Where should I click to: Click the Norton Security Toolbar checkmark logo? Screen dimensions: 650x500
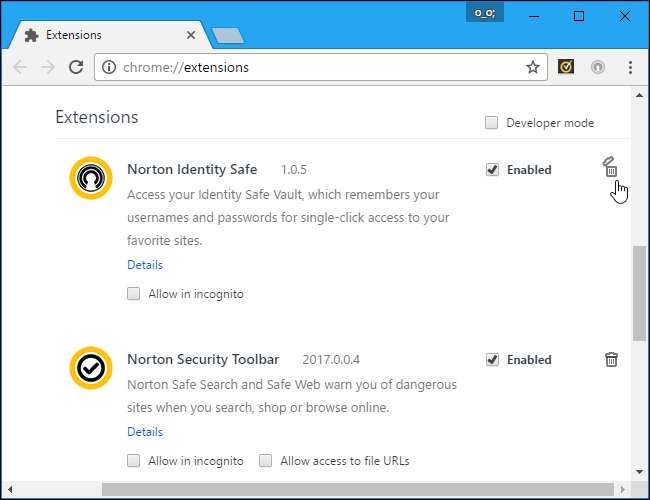90,368
